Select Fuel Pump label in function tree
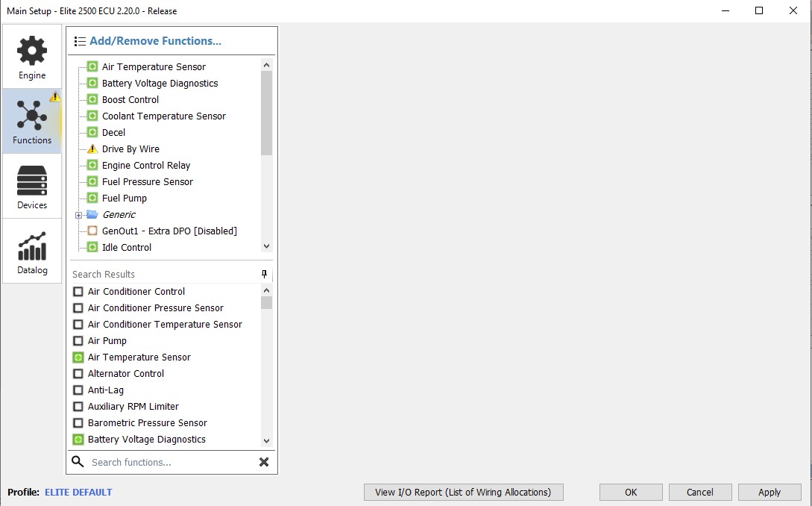 125,198
